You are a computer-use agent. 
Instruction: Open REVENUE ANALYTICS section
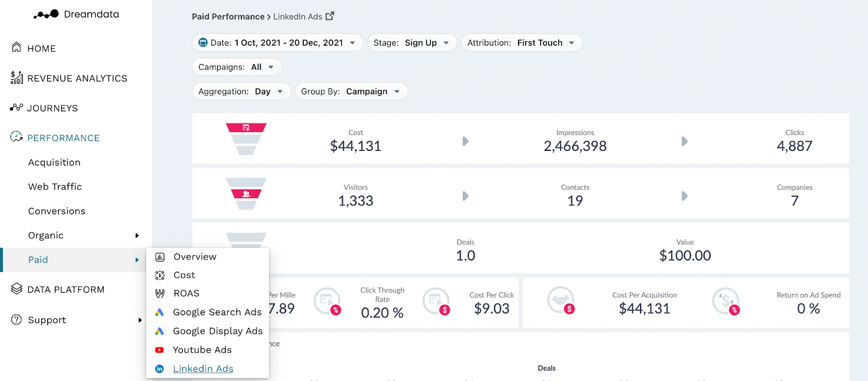77,78
